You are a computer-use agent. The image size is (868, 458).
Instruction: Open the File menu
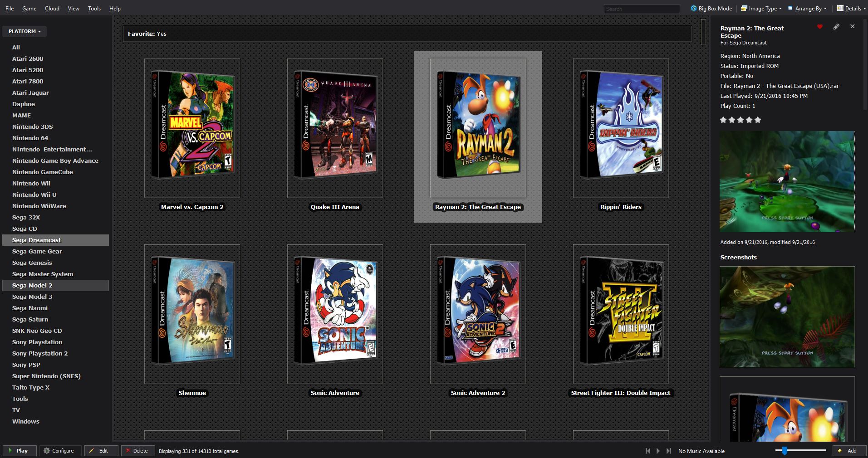pyautogui.click(x=9, y=9)
